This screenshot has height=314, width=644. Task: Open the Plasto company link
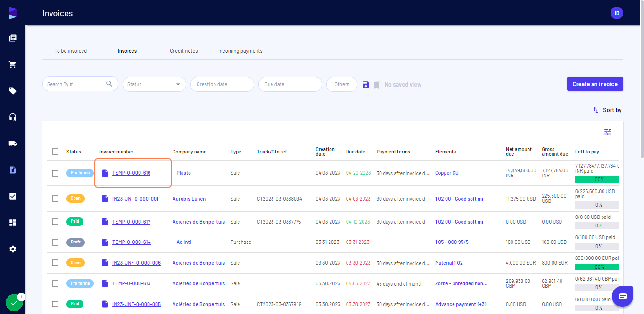tap(183, 173)
